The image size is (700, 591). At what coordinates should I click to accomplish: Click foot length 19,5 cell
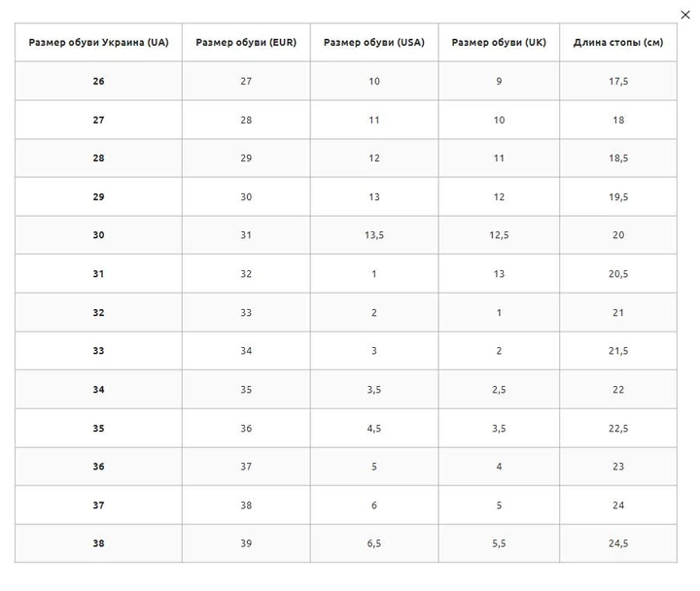coord(618,197)
